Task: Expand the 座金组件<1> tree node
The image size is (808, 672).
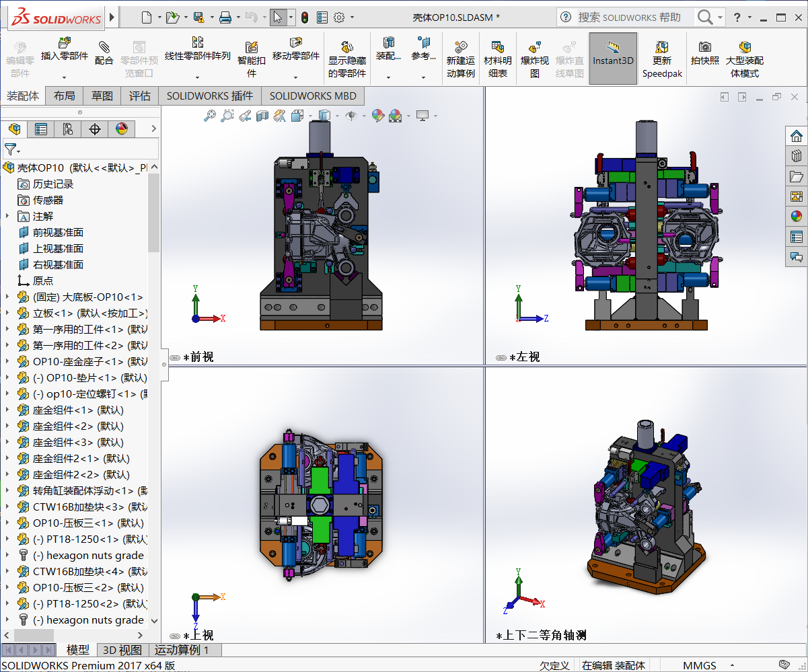Action: tap(7, 410)
